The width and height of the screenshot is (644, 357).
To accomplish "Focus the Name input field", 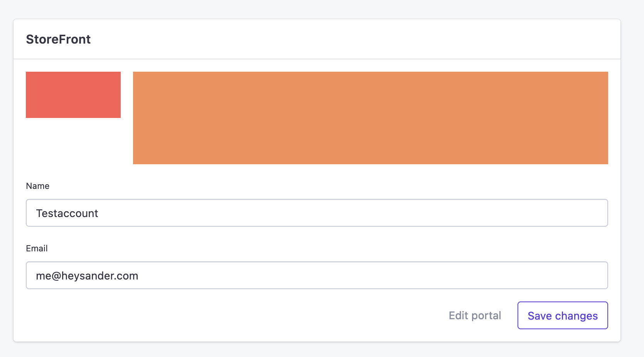I will (x=317, y=213).
